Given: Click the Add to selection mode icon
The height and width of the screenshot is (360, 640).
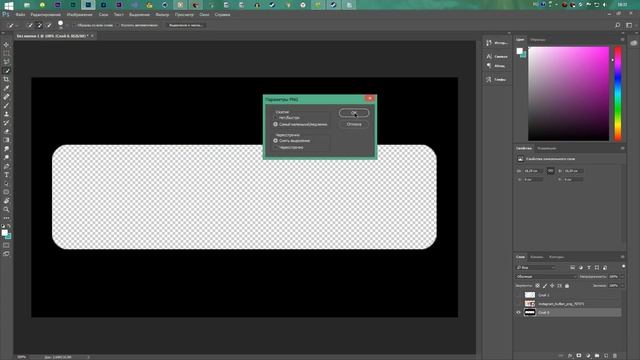Looking at the screenshot, I should (x=39, y=25).
